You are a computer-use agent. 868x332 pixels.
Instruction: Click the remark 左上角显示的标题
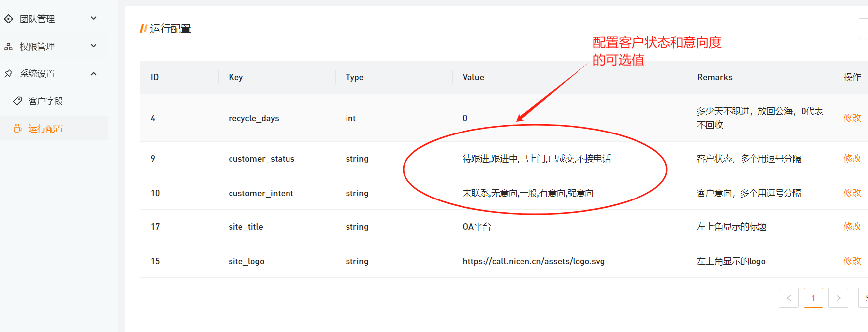click(x=732, y=227)
